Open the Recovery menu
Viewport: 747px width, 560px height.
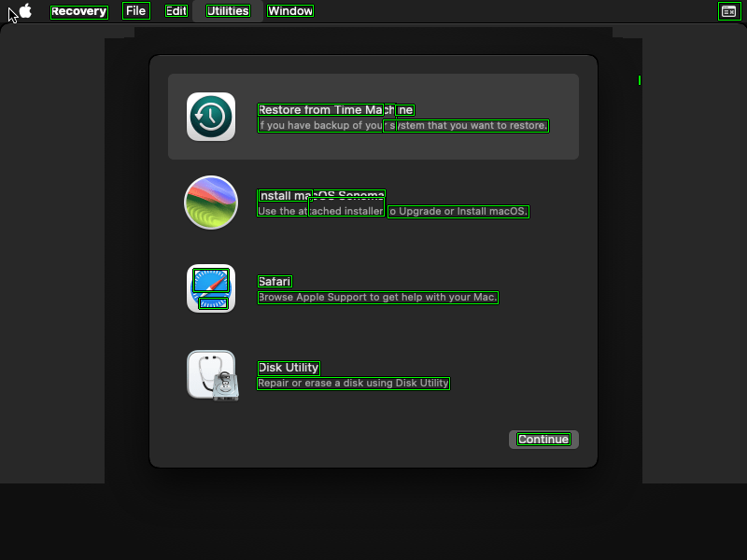pos(79,11)
